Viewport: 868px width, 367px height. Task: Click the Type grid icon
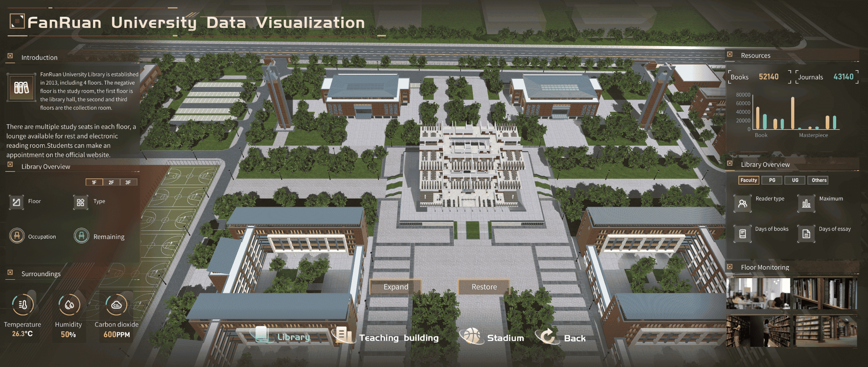[x=80, y=202]
